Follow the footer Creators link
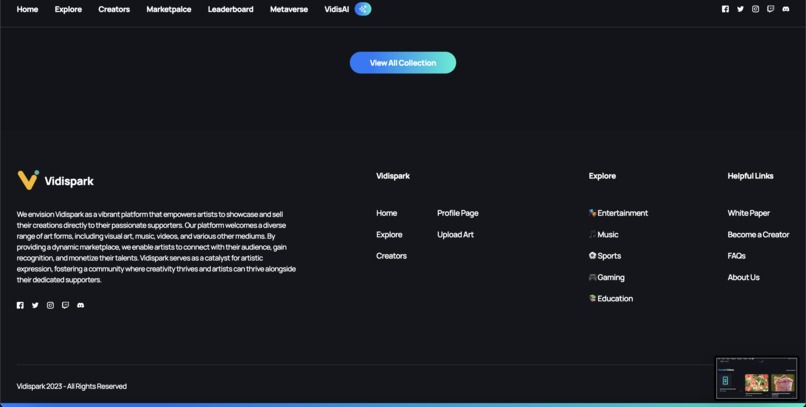Screen dimensions: 806x407 pos(391,256)
